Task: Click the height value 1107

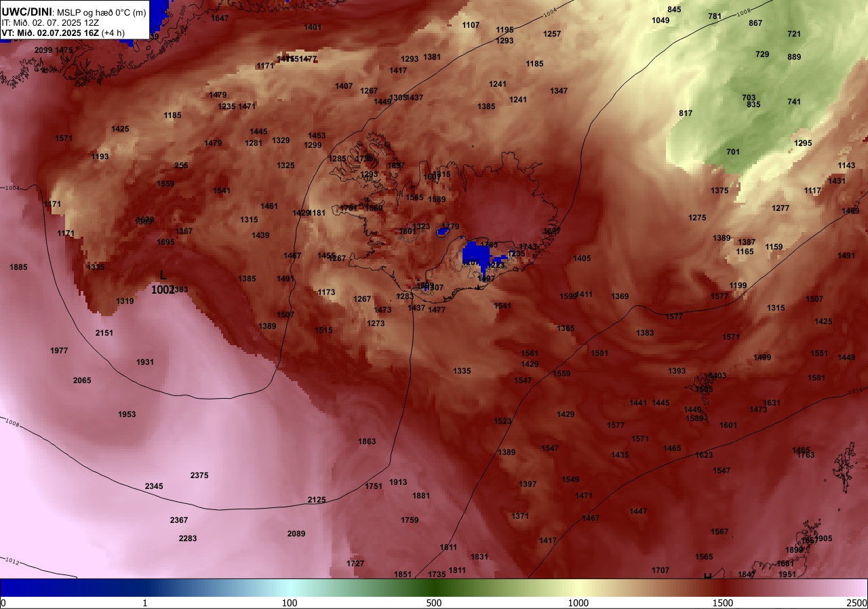Action: click(x=471, y=25)
